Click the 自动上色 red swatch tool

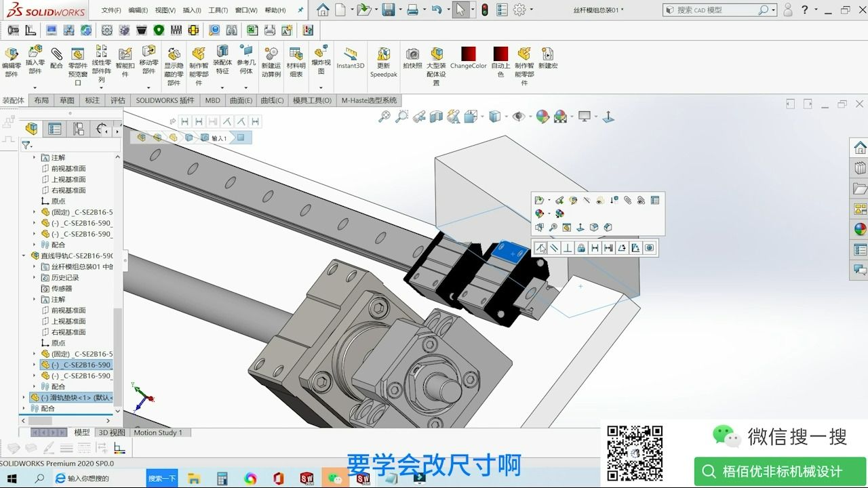[500, 62]
